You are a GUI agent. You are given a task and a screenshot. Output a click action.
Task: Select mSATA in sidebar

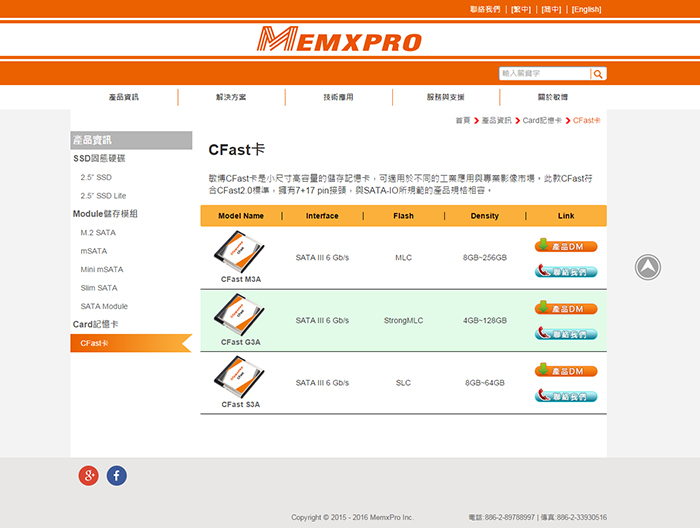coord(94,251)
